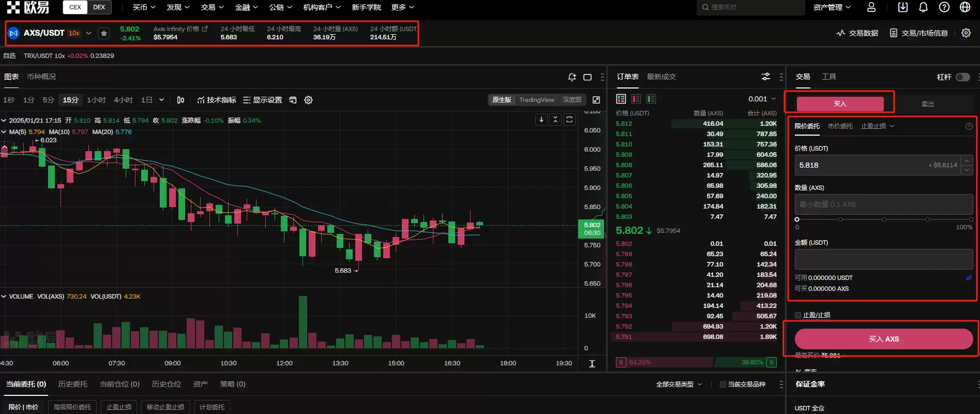
Task: Click the quantity percentage slider handle
Action: (797, 219)
